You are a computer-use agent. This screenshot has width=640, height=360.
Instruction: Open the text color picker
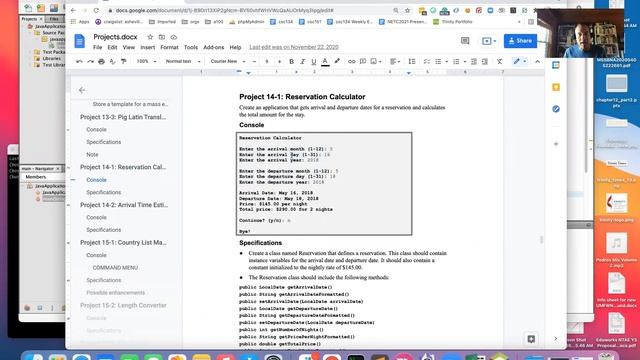click(x=325, y=61)
